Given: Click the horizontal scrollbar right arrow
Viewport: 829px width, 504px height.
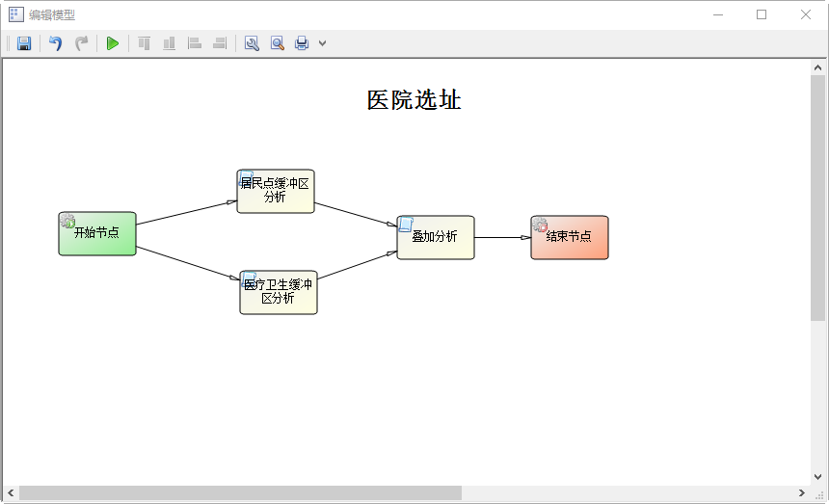Looking at the screenshot, I should [802, 493].
